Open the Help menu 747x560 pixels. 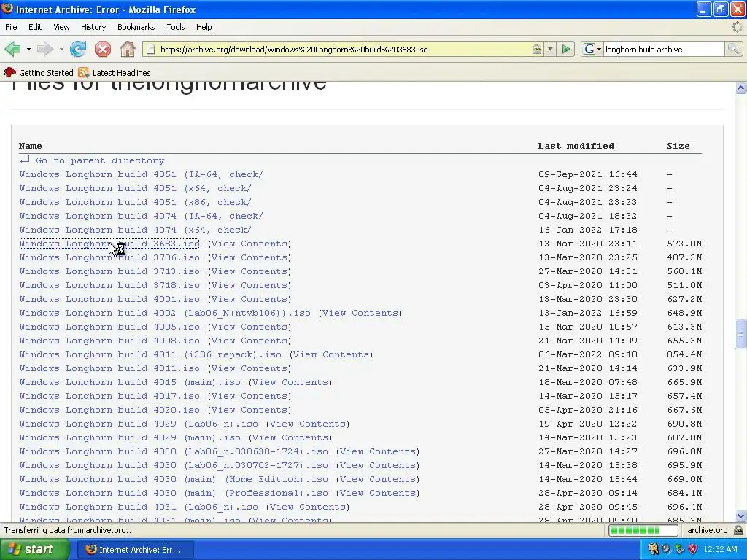tap(204, 27)
